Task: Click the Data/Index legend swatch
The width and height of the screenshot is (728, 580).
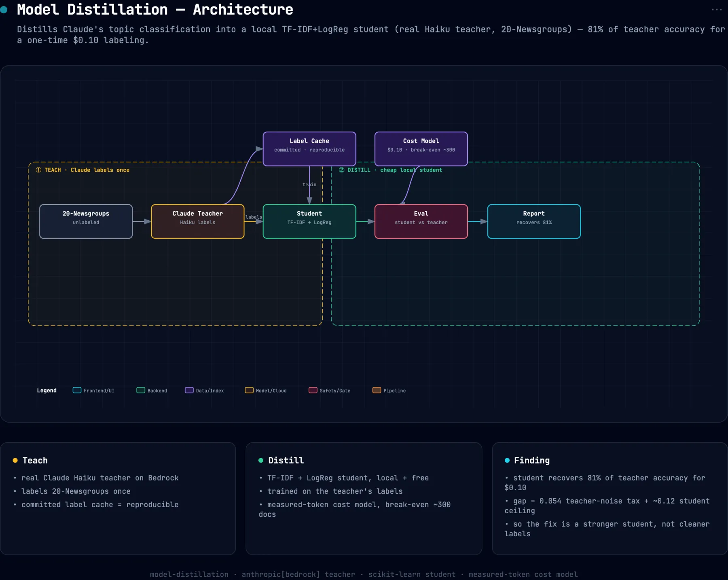Action: (x=189, y=390)
